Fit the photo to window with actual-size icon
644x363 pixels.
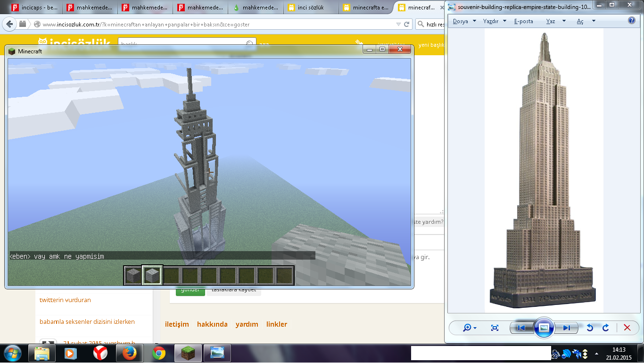(x=495, y=328)
